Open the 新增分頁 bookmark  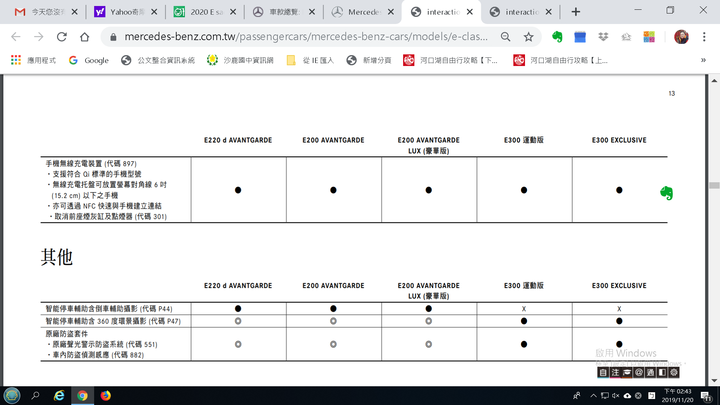(x=369, y=60)
